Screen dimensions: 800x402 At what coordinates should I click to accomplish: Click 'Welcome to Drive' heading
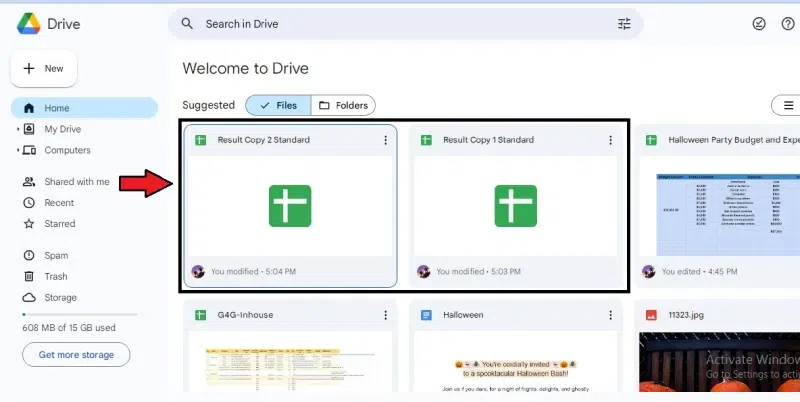(245, 68)
